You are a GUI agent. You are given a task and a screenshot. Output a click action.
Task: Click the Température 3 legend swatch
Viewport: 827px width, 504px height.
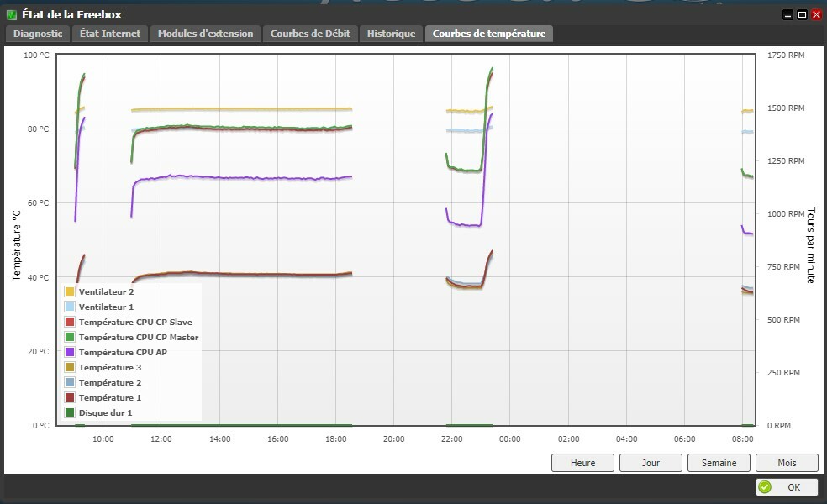[x=70, y=367]
